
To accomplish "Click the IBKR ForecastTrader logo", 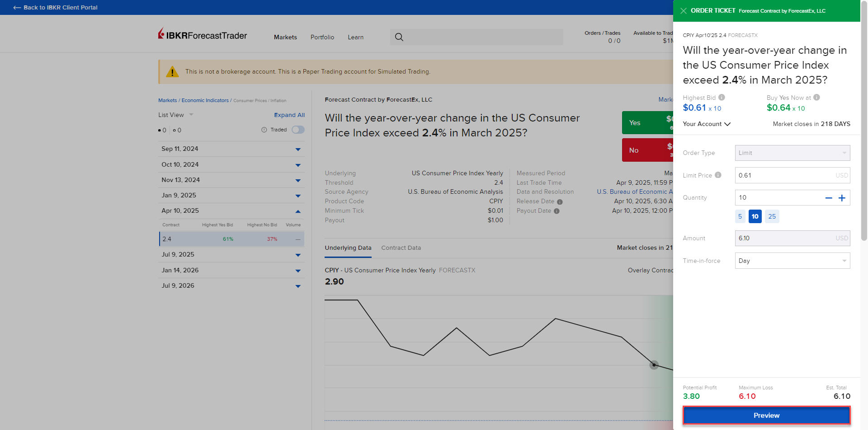I will point(203,35).
